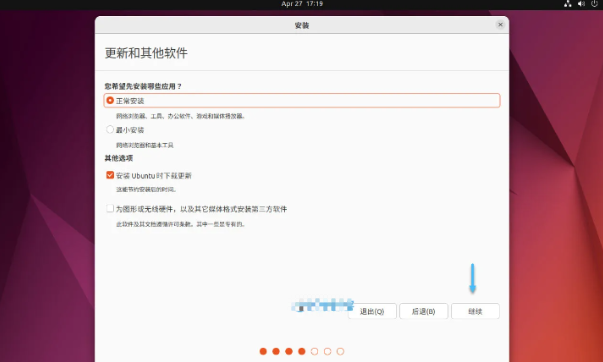
Task: Click the description under 正常安装 option
Action: [x=181, y=116]
